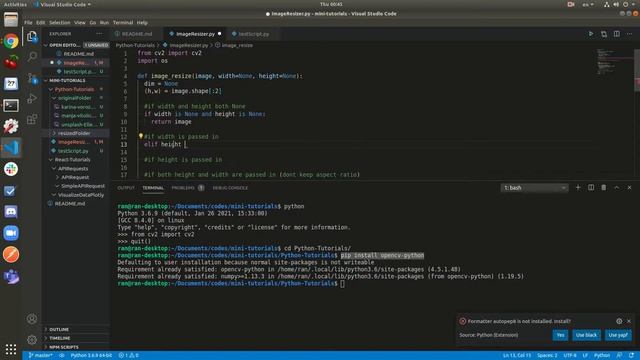Open the File menu
This screenshot has width=640, height=360.
coord(28,22)
